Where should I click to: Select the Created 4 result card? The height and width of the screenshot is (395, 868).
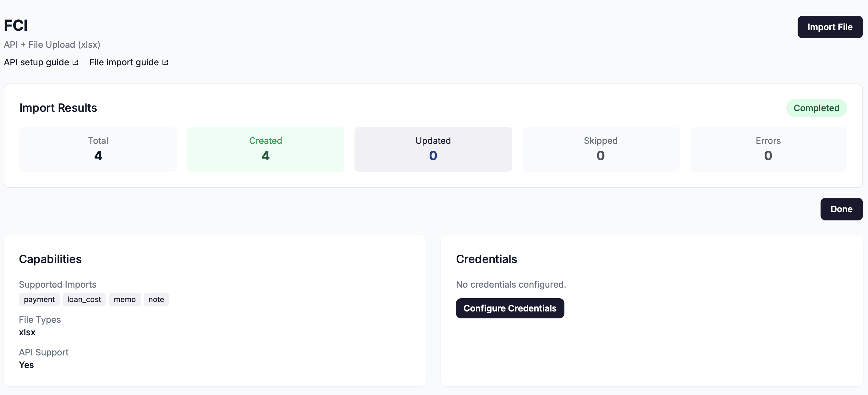(x=266, y=149)
